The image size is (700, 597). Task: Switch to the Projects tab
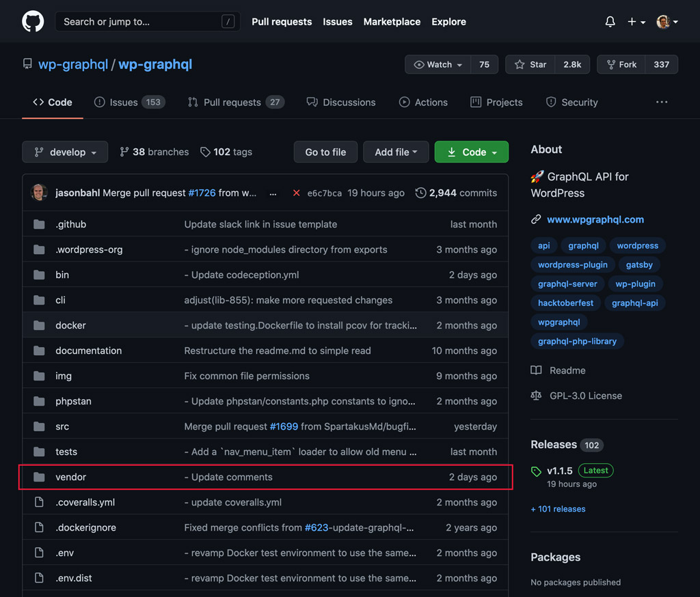point(496,102)
